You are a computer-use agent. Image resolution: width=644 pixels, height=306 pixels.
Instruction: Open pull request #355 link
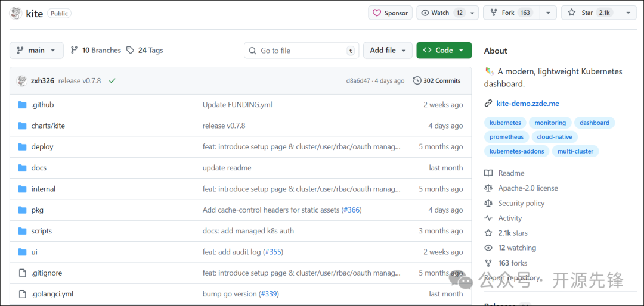273,252
